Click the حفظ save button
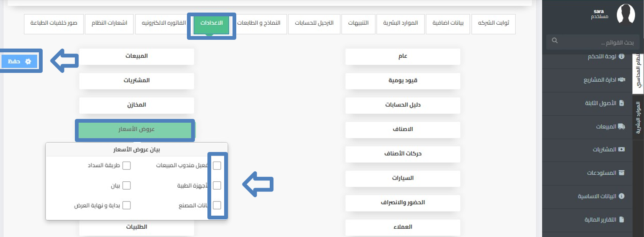This screenshot has width=644, height=237. [19, 61]
